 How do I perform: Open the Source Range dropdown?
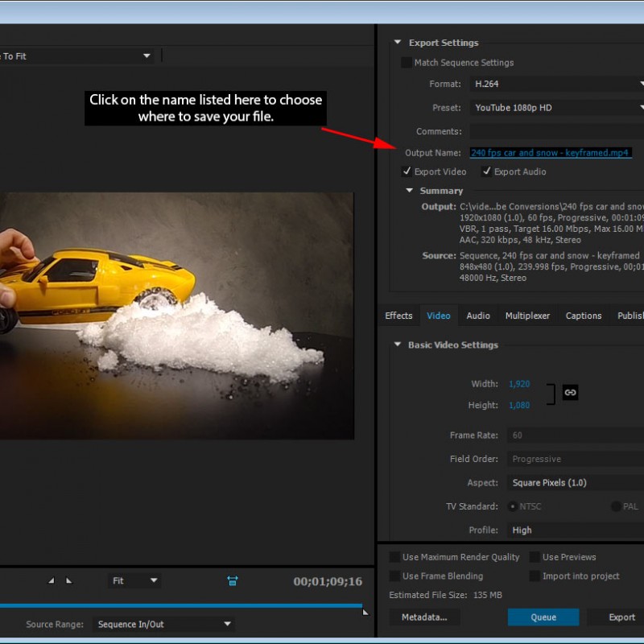(164, 624)
